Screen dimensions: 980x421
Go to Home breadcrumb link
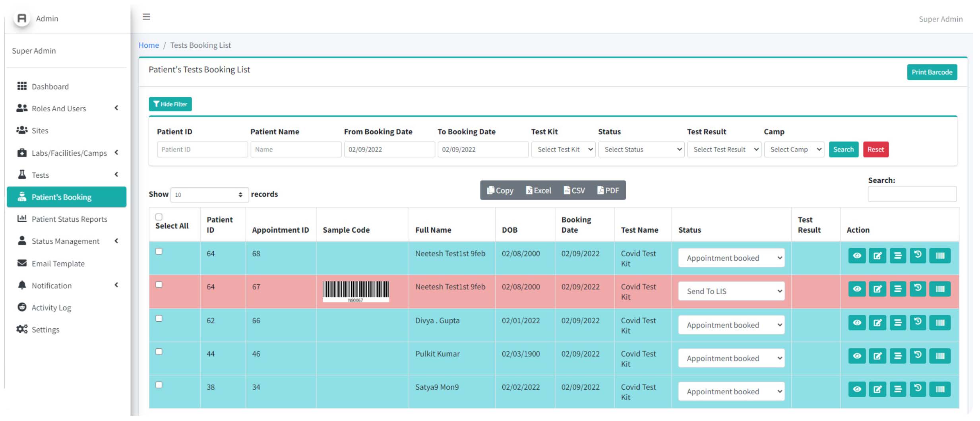(149, 45)
